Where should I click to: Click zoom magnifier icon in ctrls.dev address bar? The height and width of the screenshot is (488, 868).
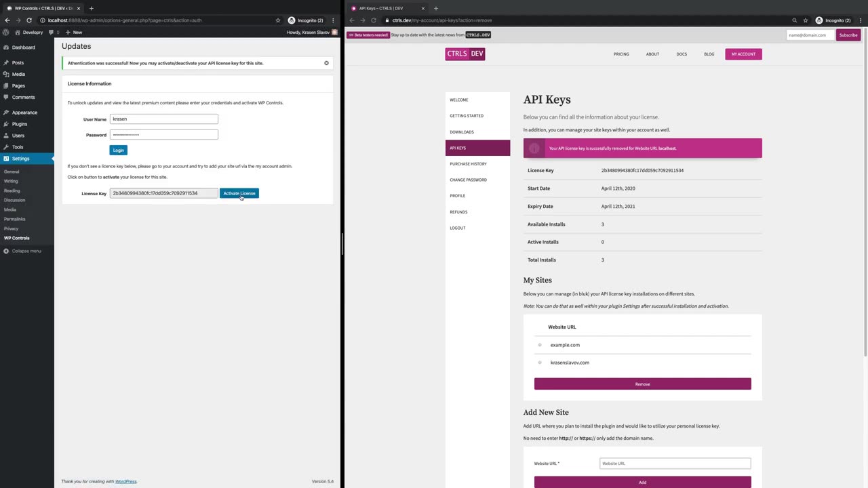[795, 20]
